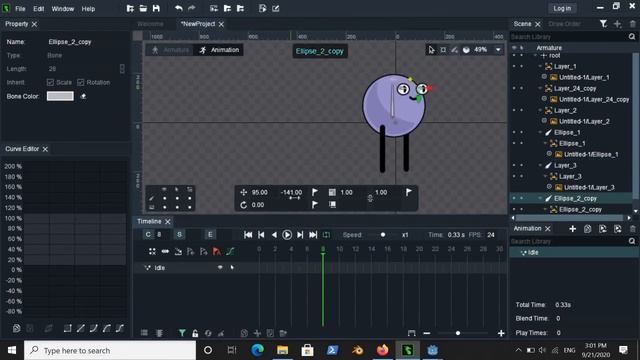
Task: Toggle the C curve button in timeline
Action: [x=148, y=235]
